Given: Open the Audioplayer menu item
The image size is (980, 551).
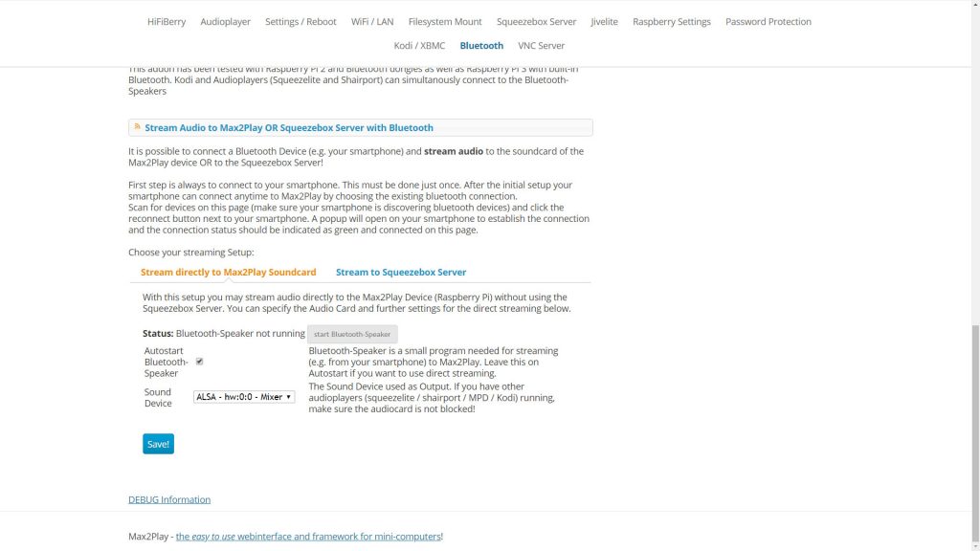Looking at the screenshot, I should [x=225, y=21].
